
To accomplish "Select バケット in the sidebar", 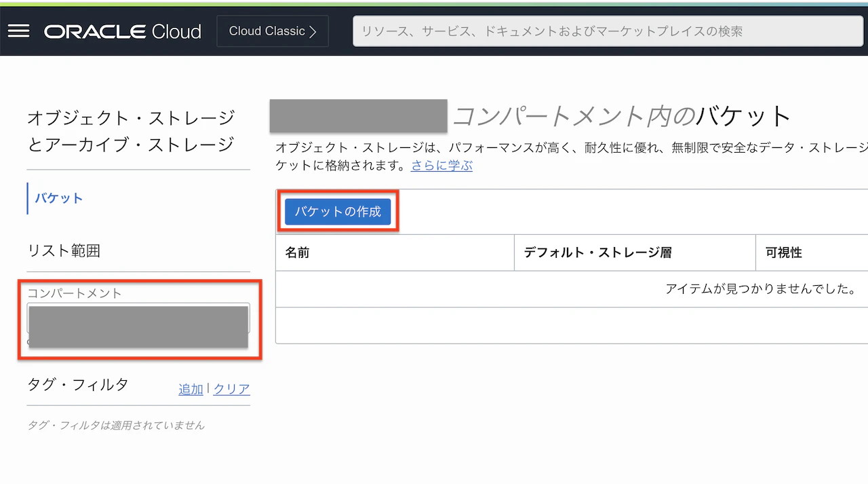I will (x=59, y=198).
